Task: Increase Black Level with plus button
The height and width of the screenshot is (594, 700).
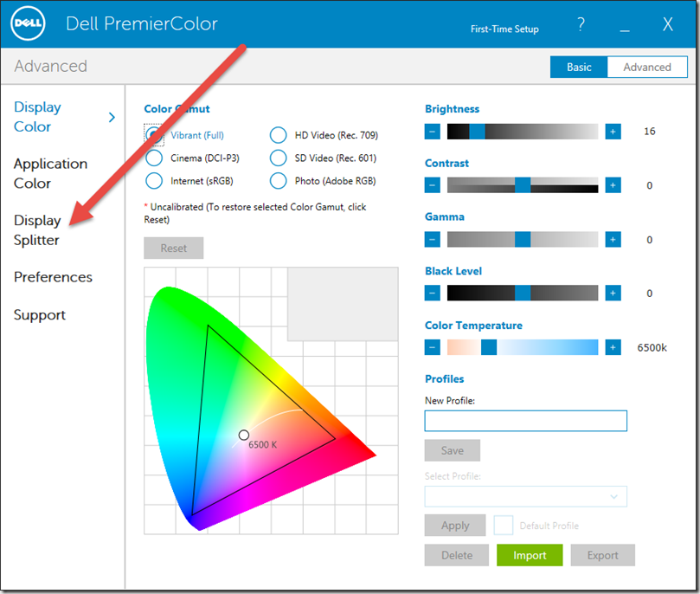Action: pos(613,293)
